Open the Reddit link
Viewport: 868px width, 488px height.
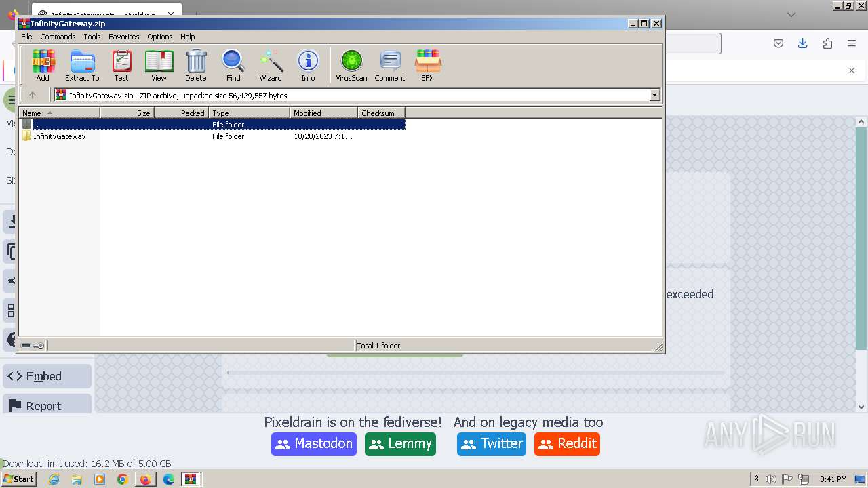[568, 444]
